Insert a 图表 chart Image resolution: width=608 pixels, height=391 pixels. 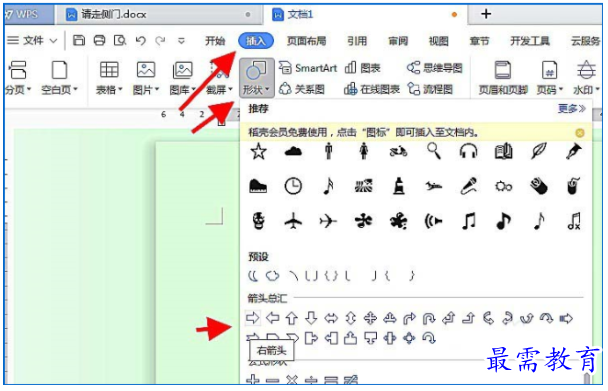point(363,68)
